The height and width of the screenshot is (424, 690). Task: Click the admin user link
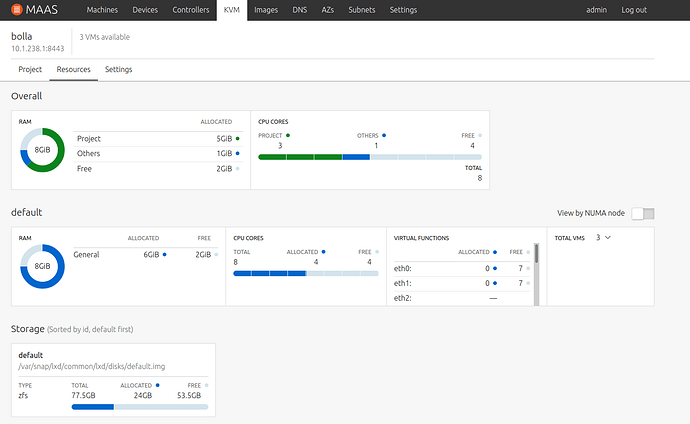(596, 10)
